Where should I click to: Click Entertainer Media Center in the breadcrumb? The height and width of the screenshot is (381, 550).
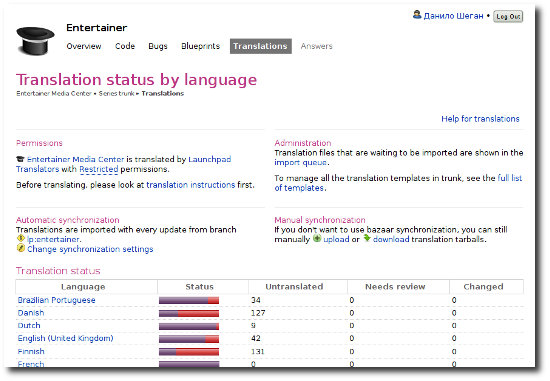tap(54, 94)
